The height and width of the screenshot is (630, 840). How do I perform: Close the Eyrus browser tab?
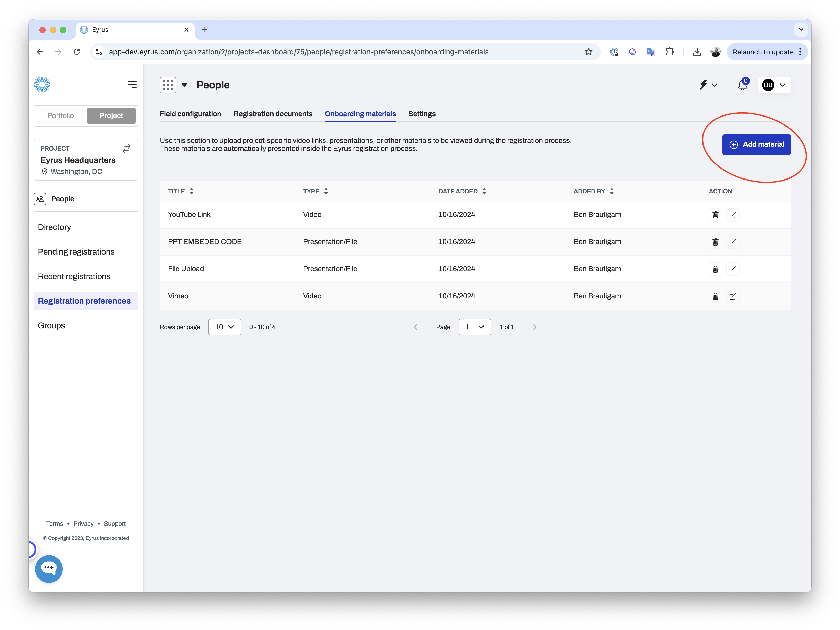[x=186, y=30]
